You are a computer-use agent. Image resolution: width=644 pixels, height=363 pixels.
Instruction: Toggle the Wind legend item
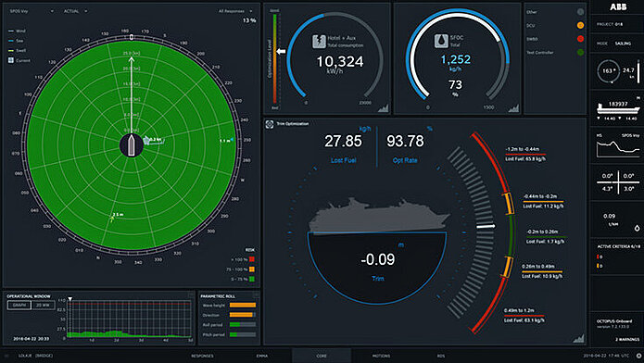17,31
